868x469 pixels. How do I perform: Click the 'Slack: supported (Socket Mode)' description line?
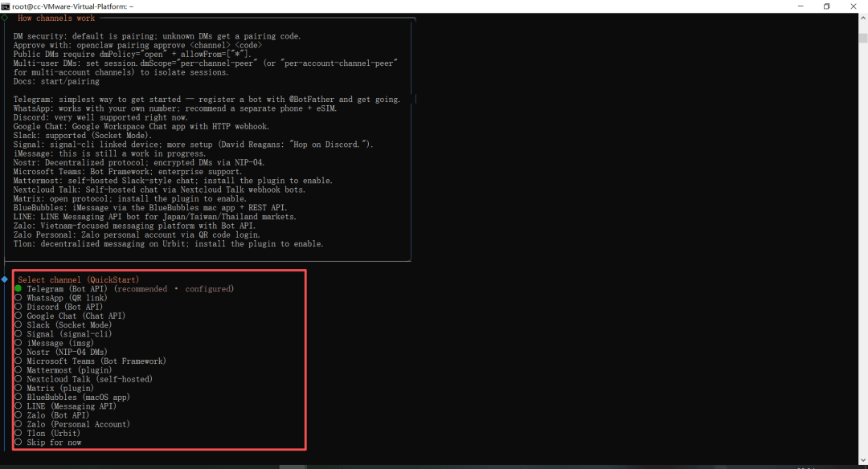coord(83,136)
